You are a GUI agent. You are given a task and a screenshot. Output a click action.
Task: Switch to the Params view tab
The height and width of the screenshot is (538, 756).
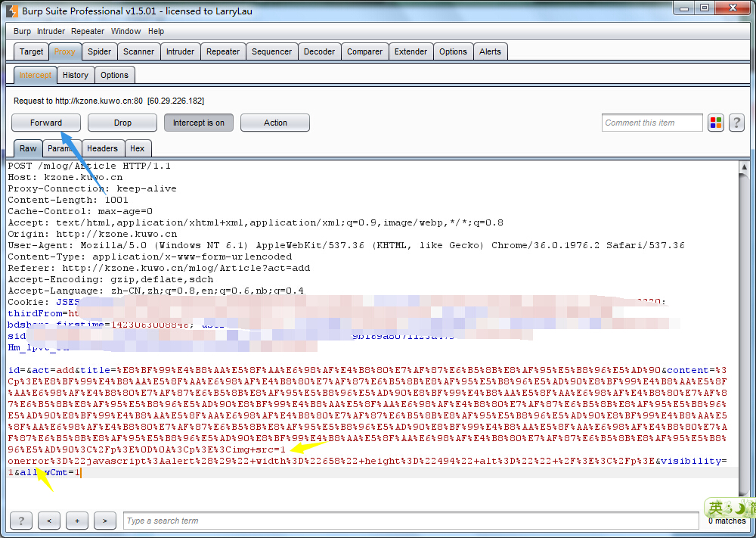tap(61, 148)
